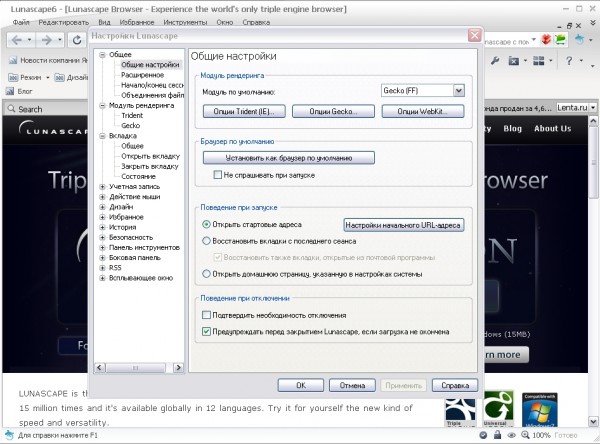This screenshot has width=600, height=444.
Task: Click the browser Forward arrow button
Action: (x=46, y=40)
